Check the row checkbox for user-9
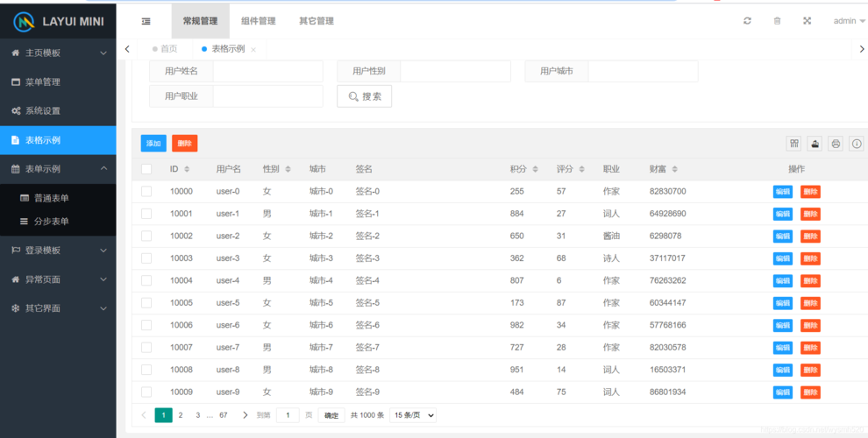The width and height of the screenshot is (868, 438). pyautogui.click(x=146, y=392)
